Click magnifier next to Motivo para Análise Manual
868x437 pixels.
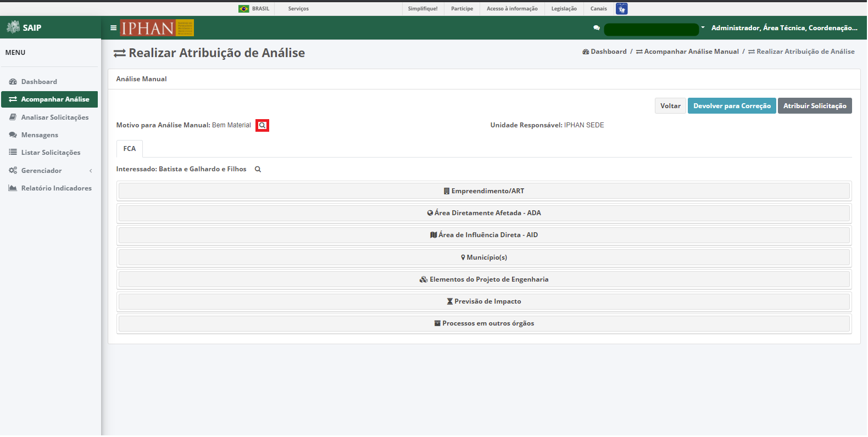pos(263,126)
